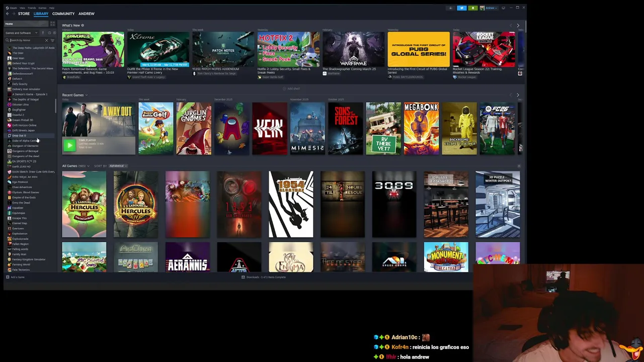
Task: Open the Help menu
Action: pos(52,8)
